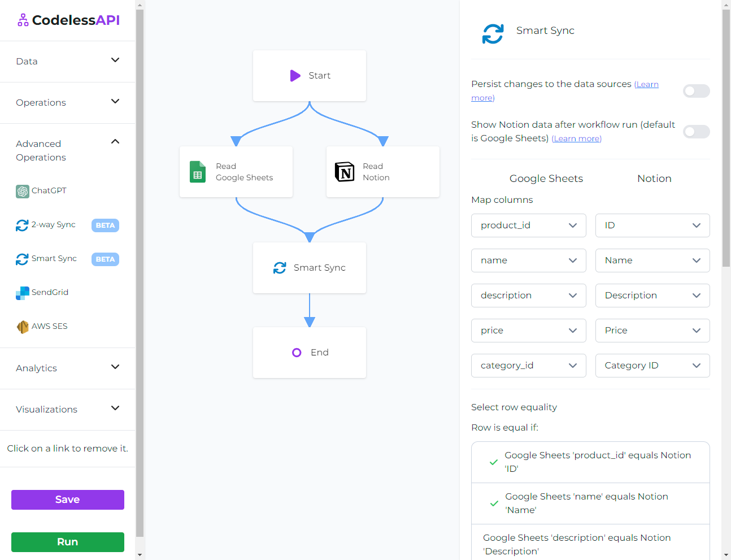Screen dimensions: 731x560
Task: Open Learn more link for Notion data
Action: click(x=577, y=139)
